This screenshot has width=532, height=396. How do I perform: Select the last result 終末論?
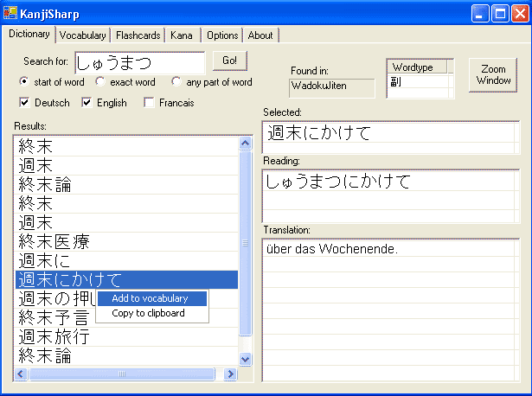[x=126, y=355]
